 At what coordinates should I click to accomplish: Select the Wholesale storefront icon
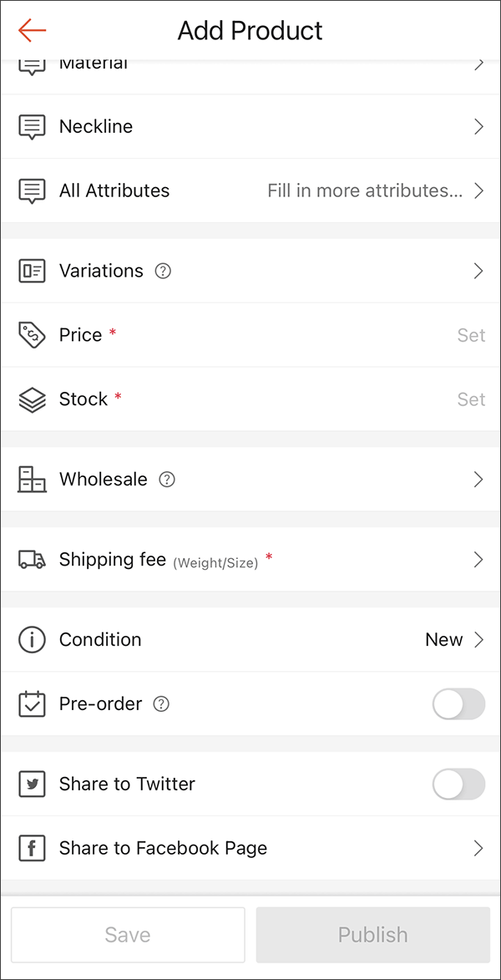[31, 479]
